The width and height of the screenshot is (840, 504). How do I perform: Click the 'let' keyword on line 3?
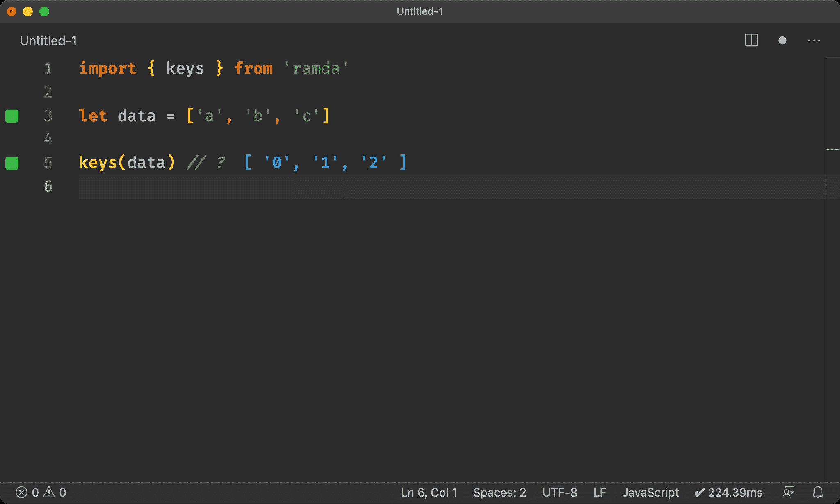[93, 116]
